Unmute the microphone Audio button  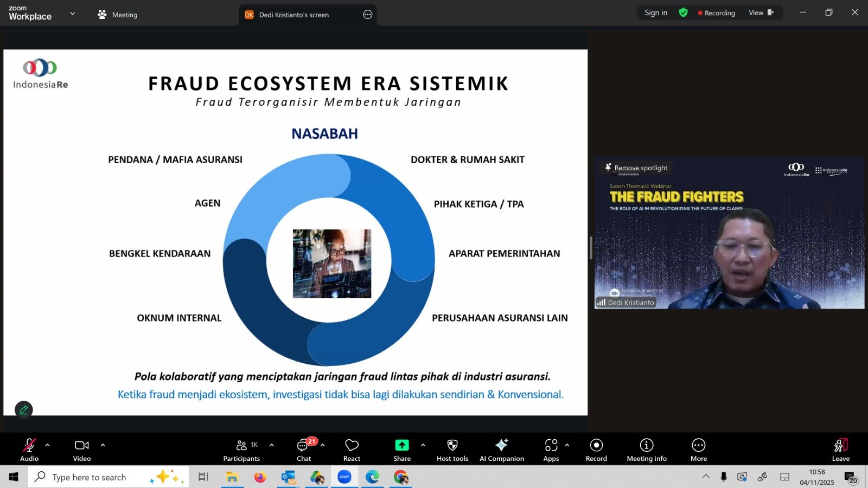(29, 450)
